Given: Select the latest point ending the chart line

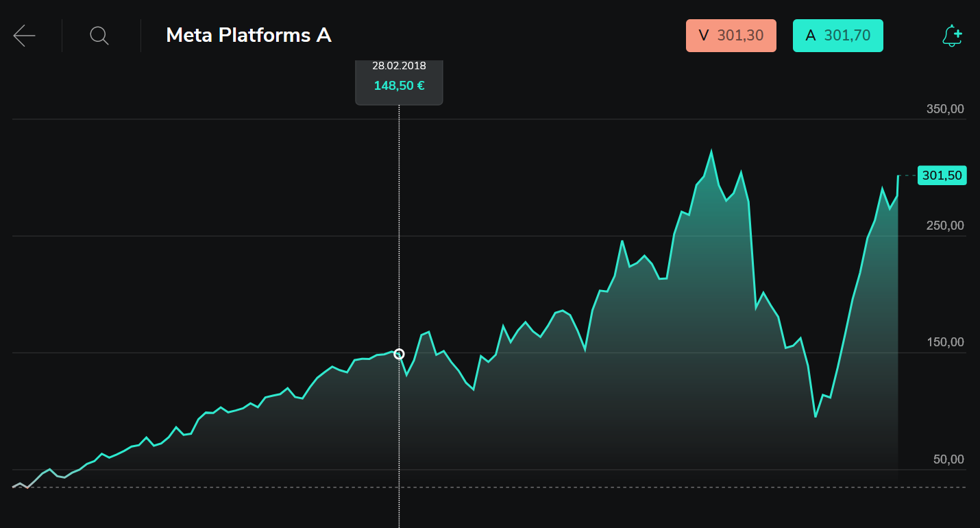Looking at the screenshot, I should tap(898, 176).
